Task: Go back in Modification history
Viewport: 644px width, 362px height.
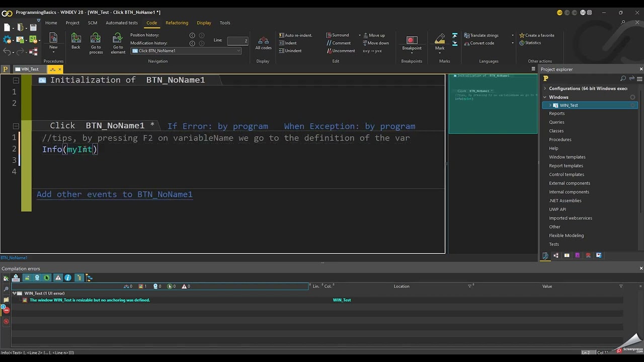Action: click(x=192, y=43)
